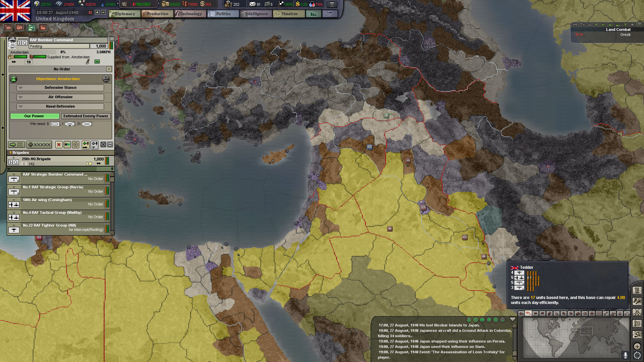Image resolution: width=644 pixels, height=362 pixels.
Task: Expand the minimap message panel arrow
Action: pos(512,319)
